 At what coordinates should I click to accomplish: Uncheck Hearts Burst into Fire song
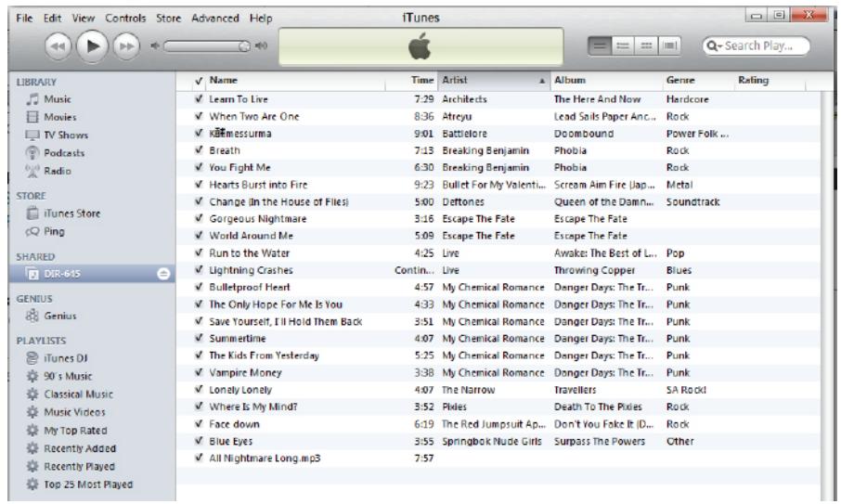(x=199, y=185)
